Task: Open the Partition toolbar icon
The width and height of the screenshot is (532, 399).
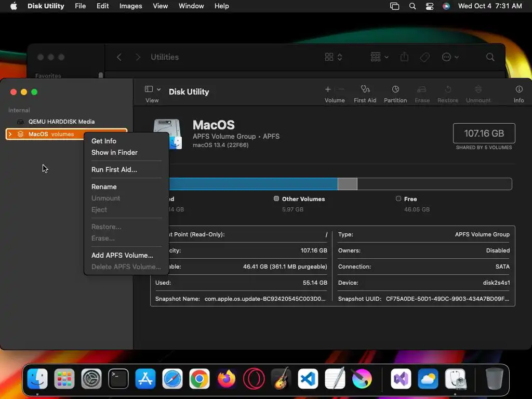Action: point(395,89)
